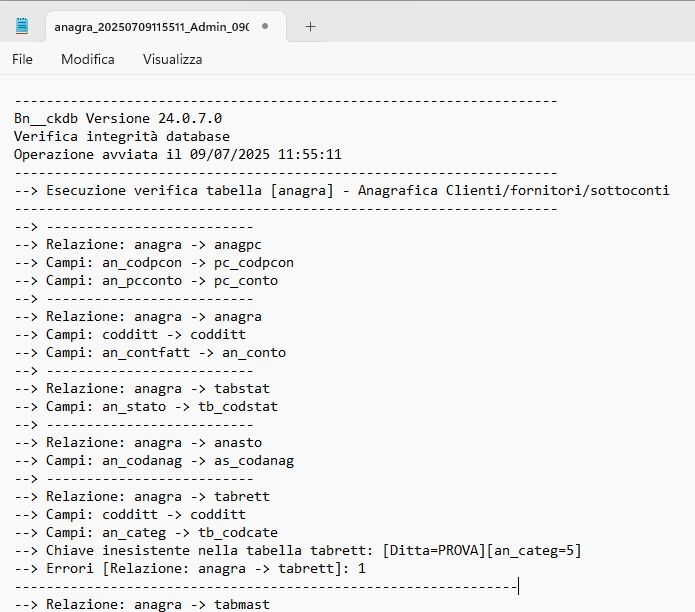
Task: Select the anagra_20250709115511 tab
Action: point(150,27)
